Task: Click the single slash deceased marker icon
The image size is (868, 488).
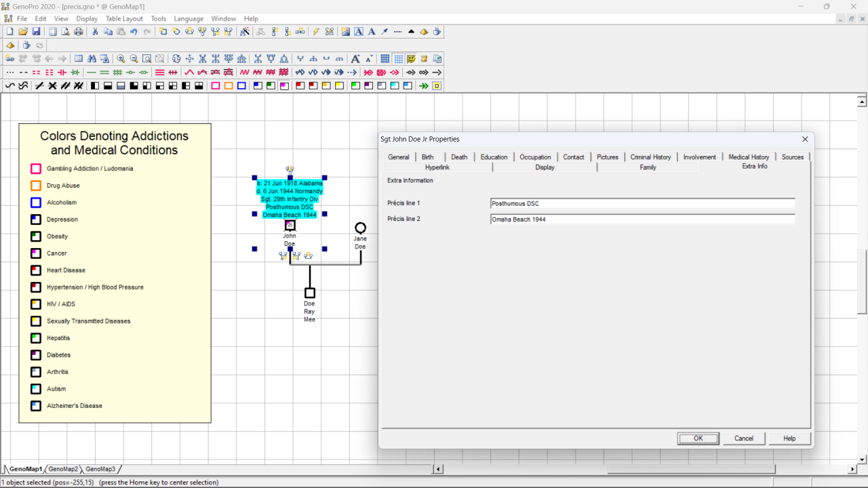Action: [x=39, y=86]
